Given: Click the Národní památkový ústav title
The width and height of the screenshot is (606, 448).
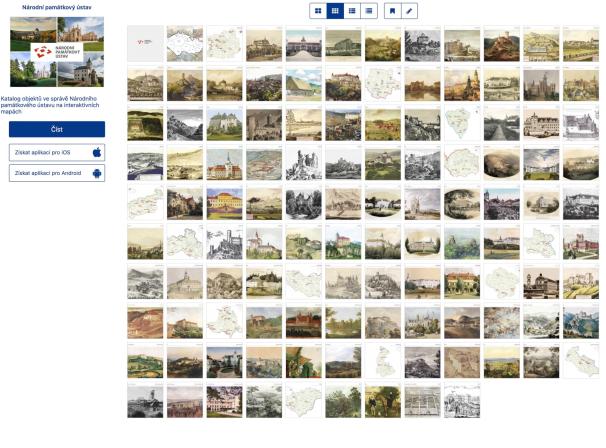Looking at the screenshot, I should (57, 7).
